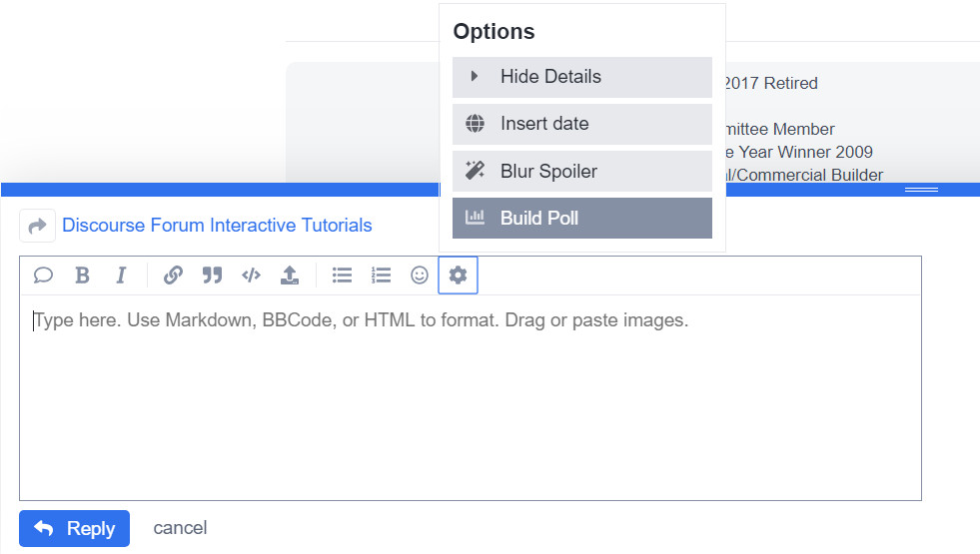
Task: Close the Options gear menu
Action: click(x=459, y=276)
